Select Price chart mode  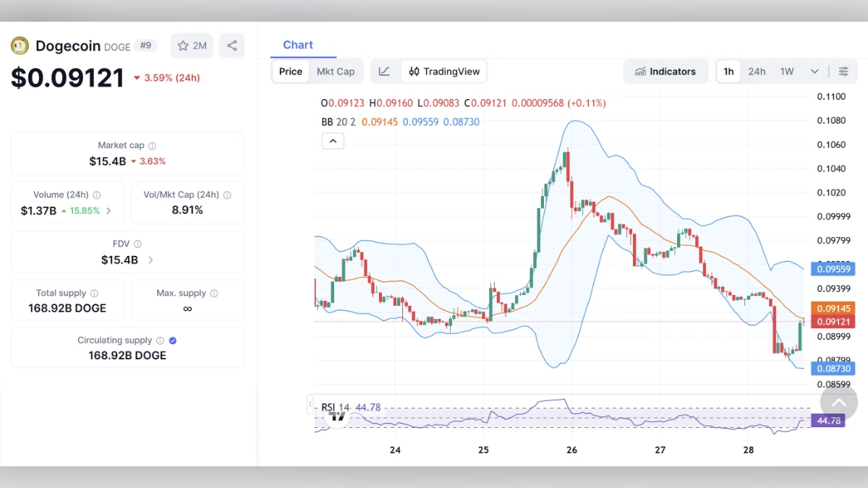pos(290,71)
